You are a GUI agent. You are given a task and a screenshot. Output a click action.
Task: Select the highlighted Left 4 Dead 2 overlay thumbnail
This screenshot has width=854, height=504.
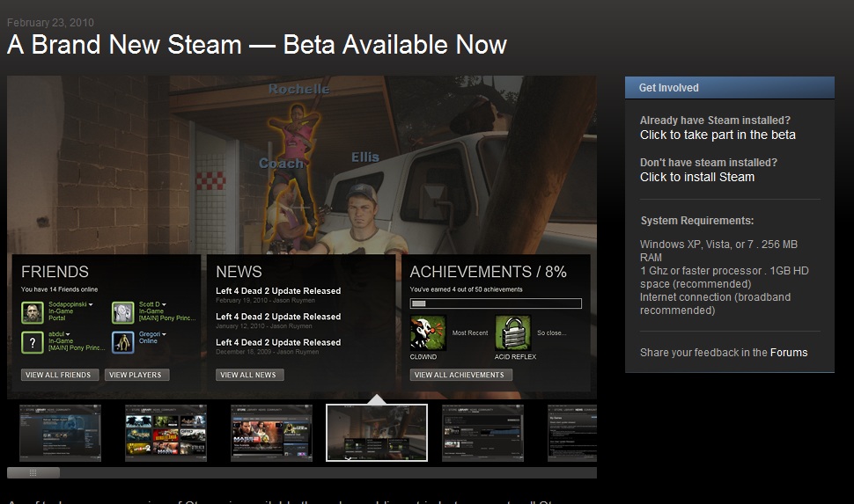tap(377, 433)
